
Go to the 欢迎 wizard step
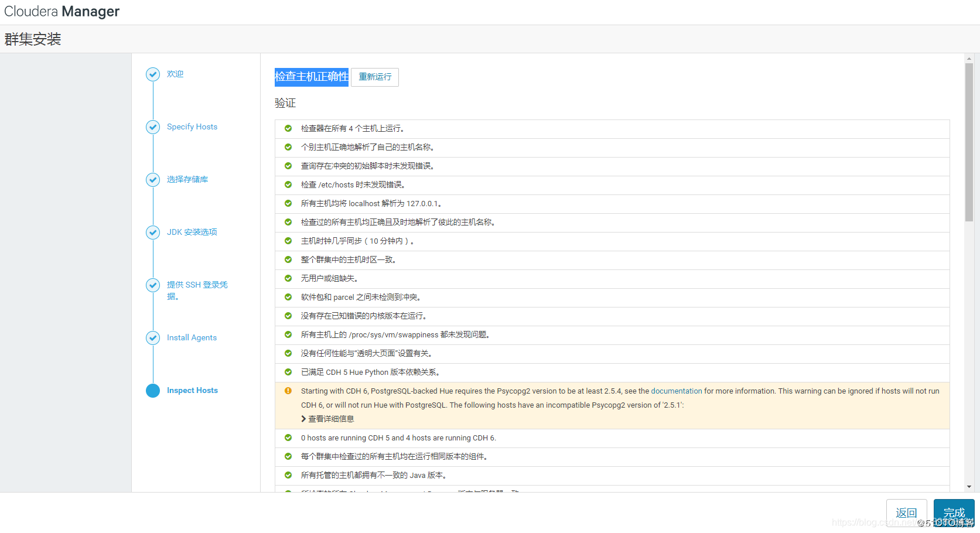[x=175, y=74]
